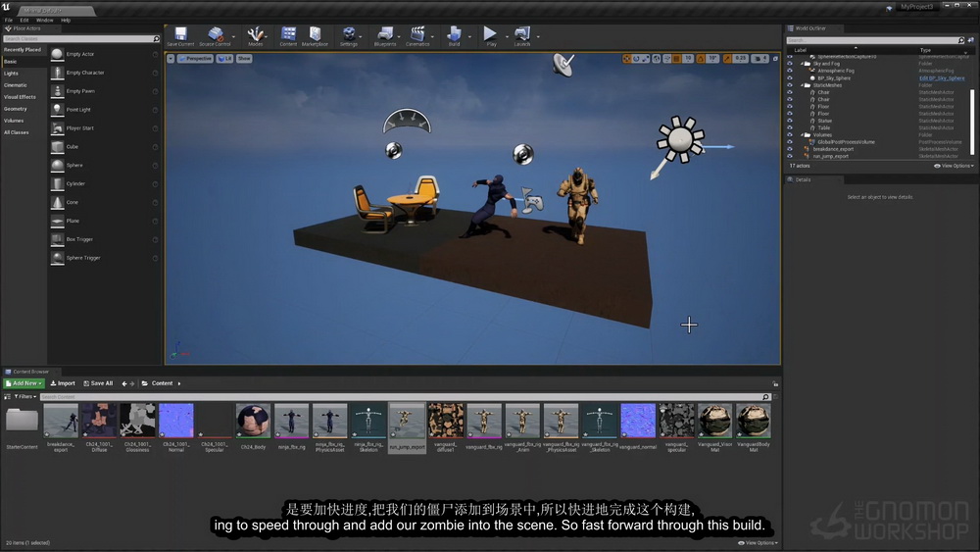Open the grid snap value 10 dropdown

click(x=688, y=58)
